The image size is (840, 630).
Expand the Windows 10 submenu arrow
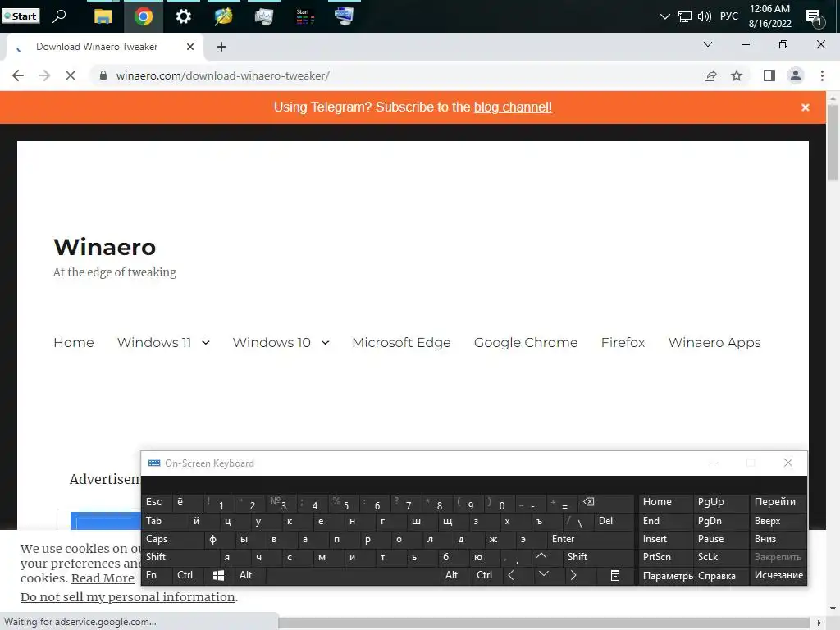[325, 343]
